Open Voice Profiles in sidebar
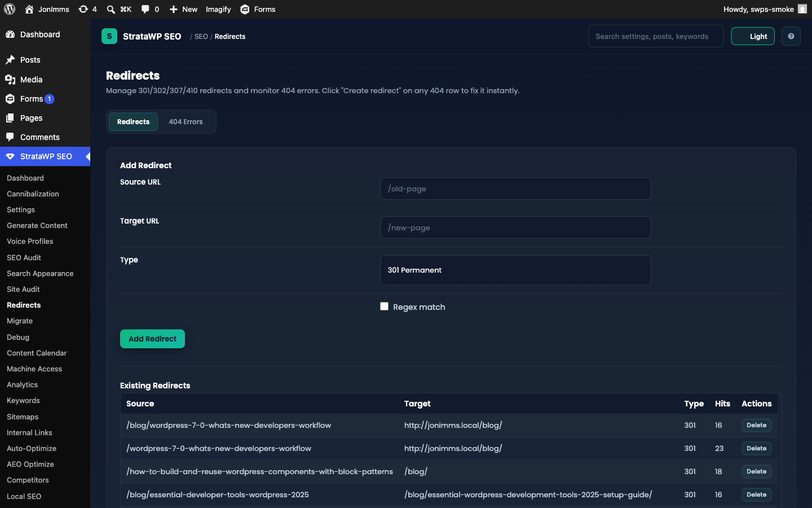Screen dimensions: 812x508 (30, 241)
